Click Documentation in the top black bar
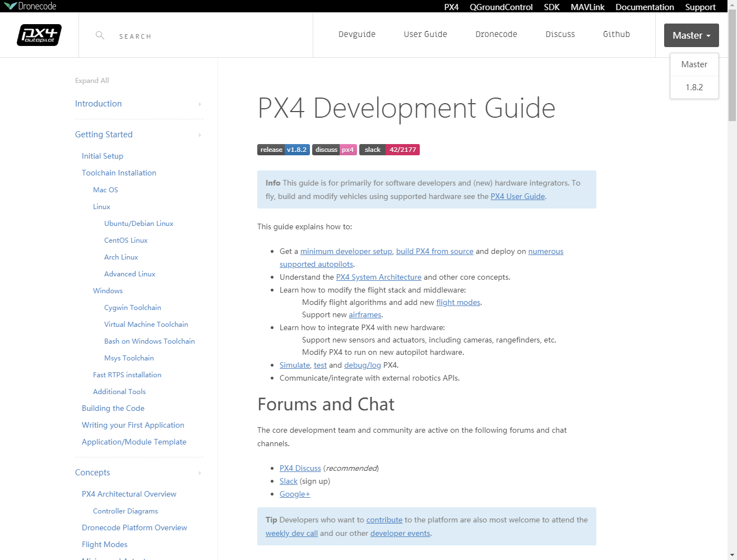The width and height of the screenshot is (737, 560). click(645, 7)
